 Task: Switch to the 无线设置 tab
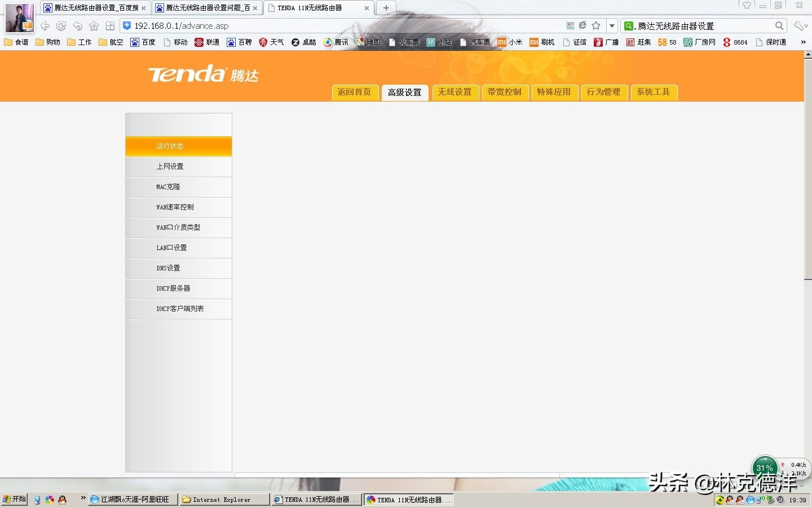point(454,92)
